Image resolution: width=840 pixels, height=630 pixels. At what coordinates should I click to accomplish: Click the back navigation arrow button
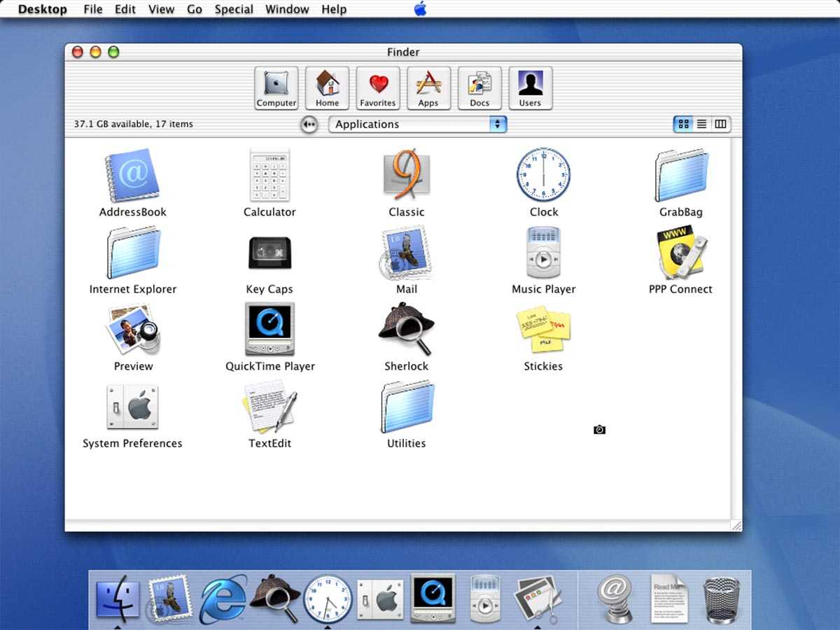coord(309,125)
